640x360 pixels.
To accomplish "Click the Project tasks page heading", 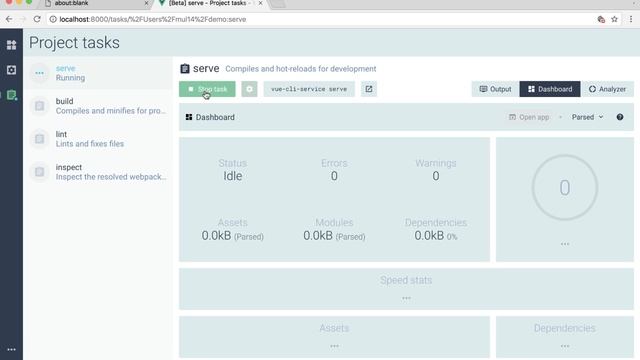I will pos(74,42).
